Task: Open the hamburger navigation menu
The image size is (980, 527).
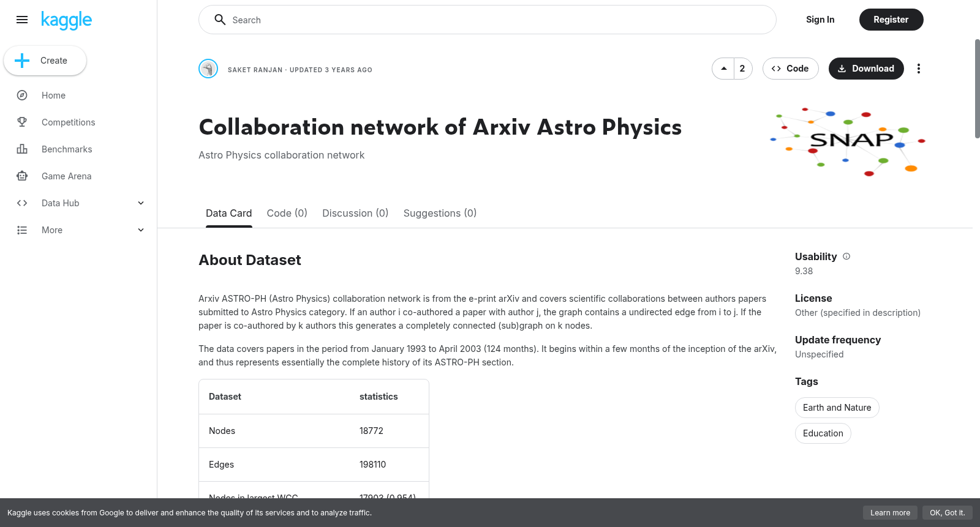Action: tap(22, 20)
